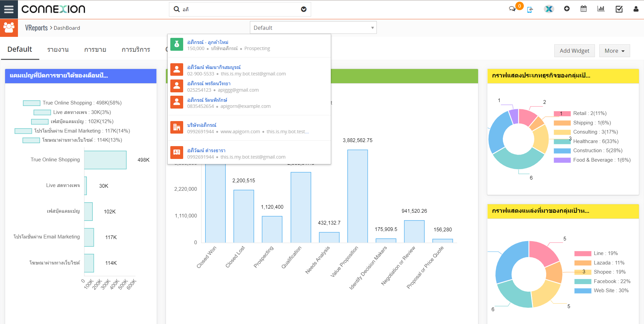
Task: Open the user profile icon
Action: pyautogui.click(x=636, y=9)
